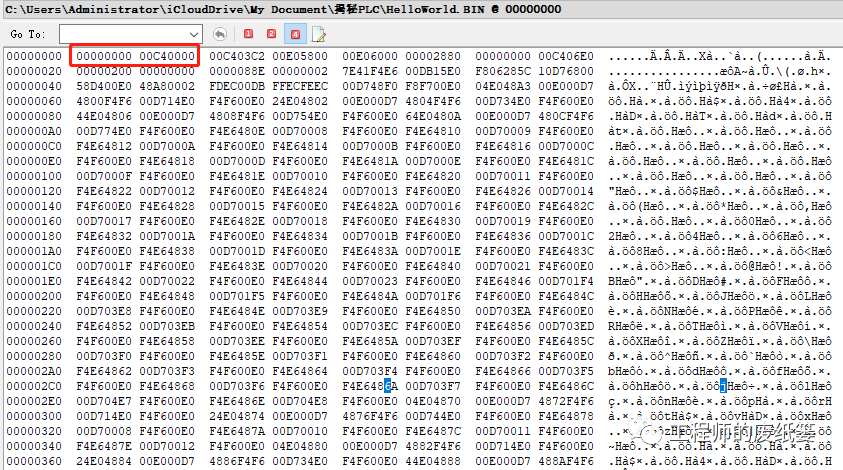
Task: Select hex value FDEC00DB
Action: pos(237,86)
